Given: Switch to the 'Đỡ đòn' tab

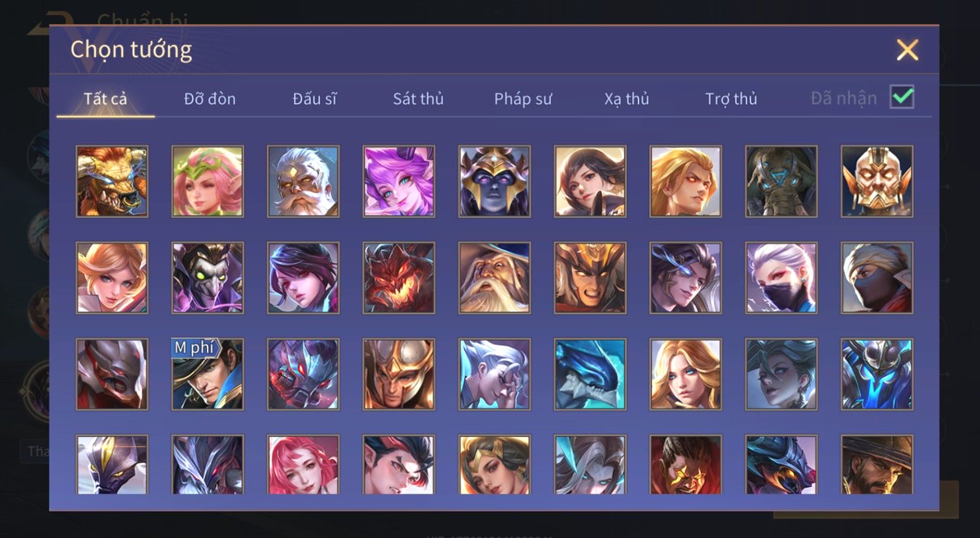Looking at the screenshot, I should tap(210, 99).
